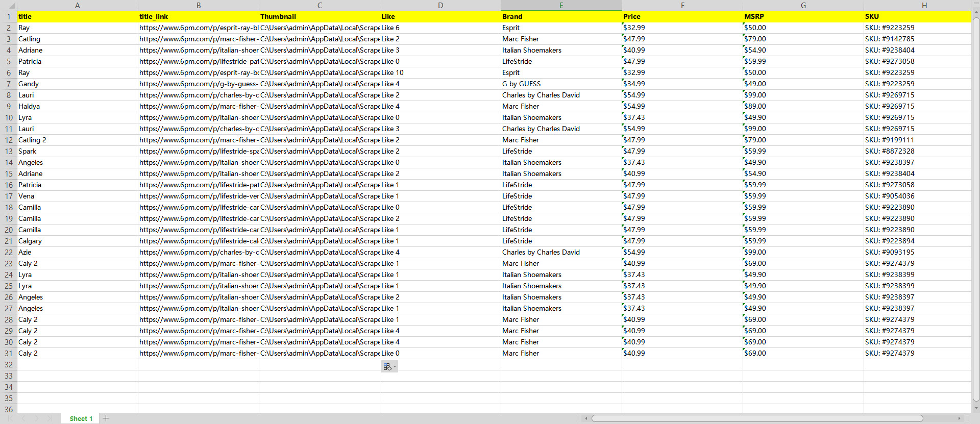Image resolution: width=980 pixels, height=424 pixels.
Task: Select the 'Spark' title cell
Action: pos(78,151)
